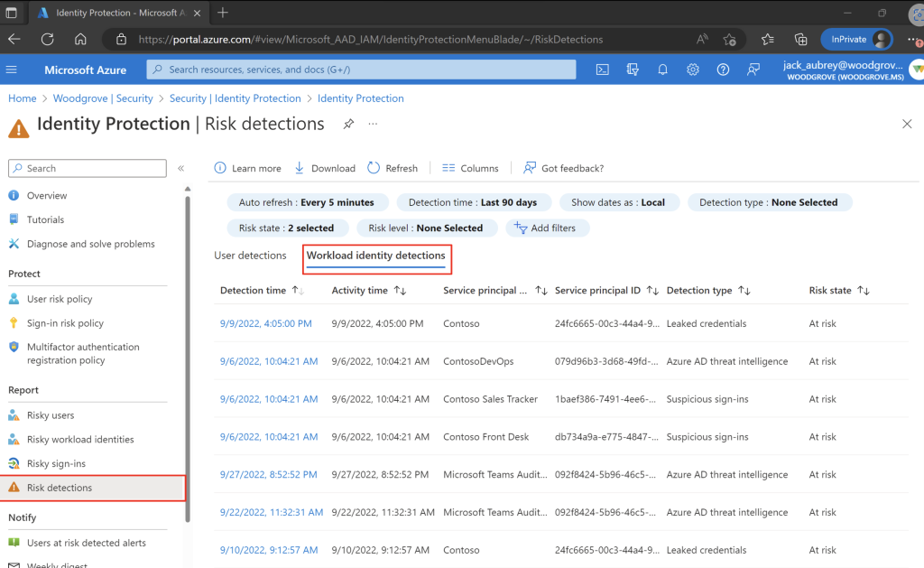Open the portal settings gear
Viewport: 924px width, 568px height.
tap(692, 70)
